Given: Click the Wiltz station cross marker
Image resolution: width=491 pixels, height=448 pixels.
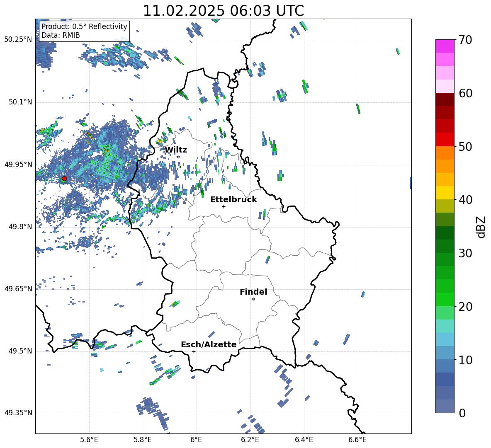Looking at the screenshot, I should [x=178, y=157].
